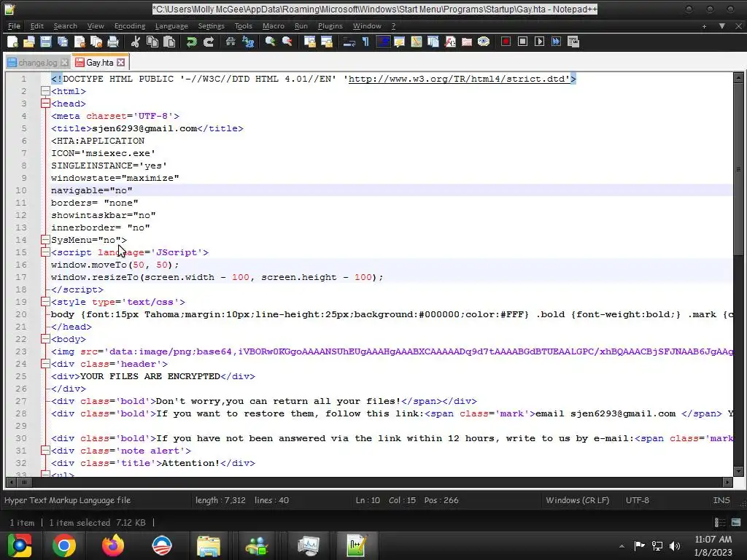The height and width of the screenshot is (560, 747).
Task: Collapse the note alert fold on line 31
Action: tap(45, 450)
